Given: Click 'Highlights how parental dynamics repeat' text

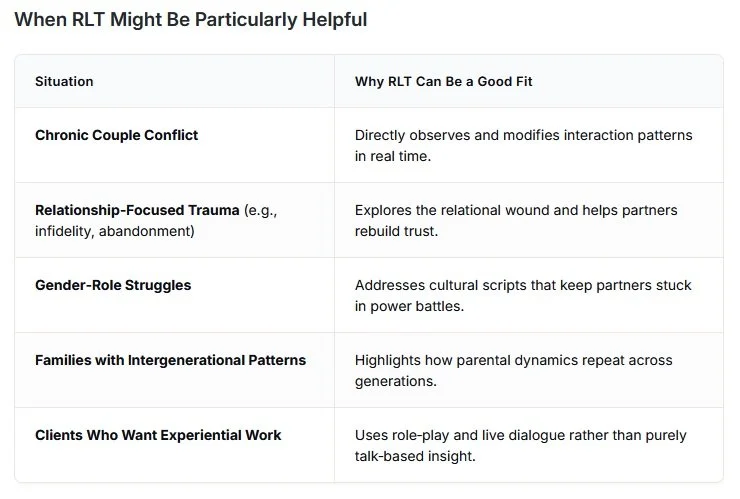Looking at the screenshot, I should click(513, 360).
